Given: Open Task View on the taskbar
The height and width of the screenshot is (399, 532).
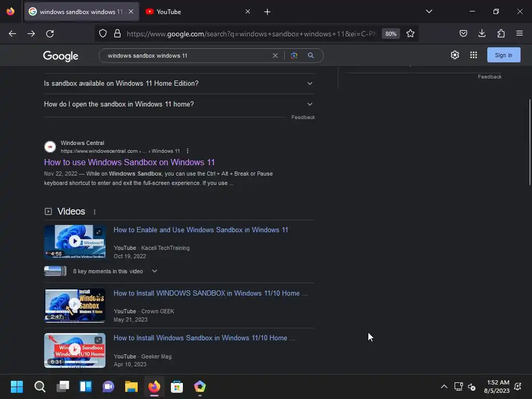Looking at the screenshot, I should 63,387.
